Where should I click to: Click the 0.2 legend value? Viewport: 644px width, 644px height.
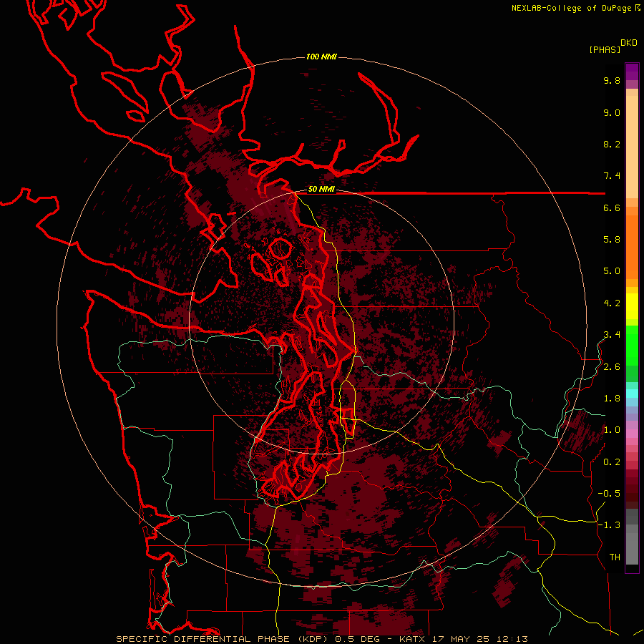pyautogui.click(x=612, y=462)
